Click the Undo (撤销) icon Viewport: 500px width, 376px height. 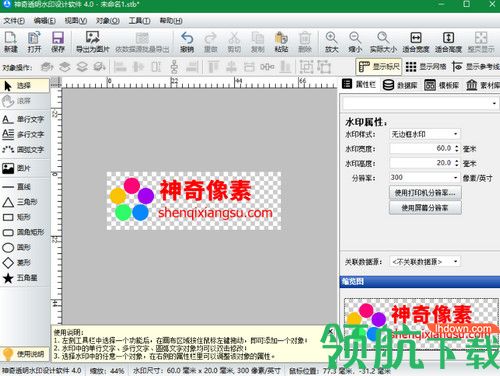click(x=187, y=42)
